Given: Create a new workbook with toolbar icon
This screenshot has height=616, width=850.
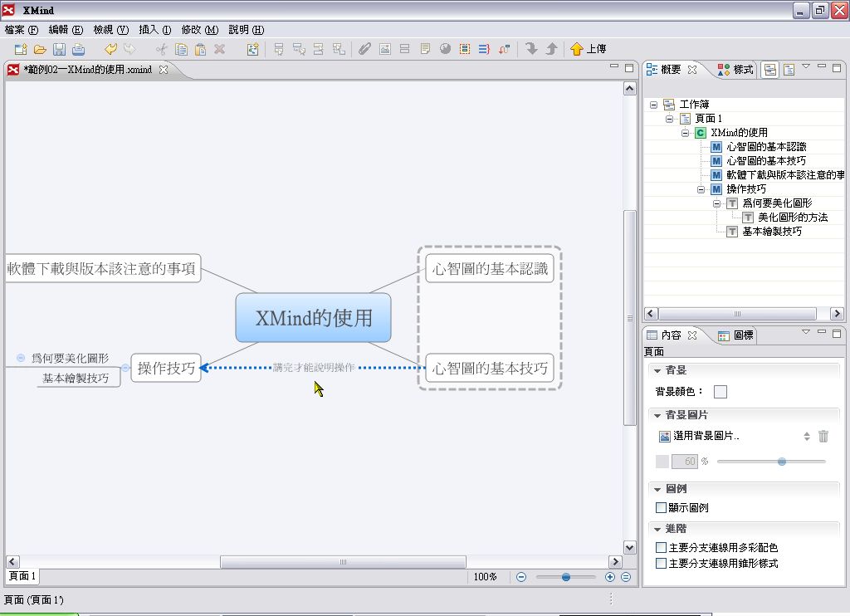Looking at the screenshot, I should [x=21, y=49].
